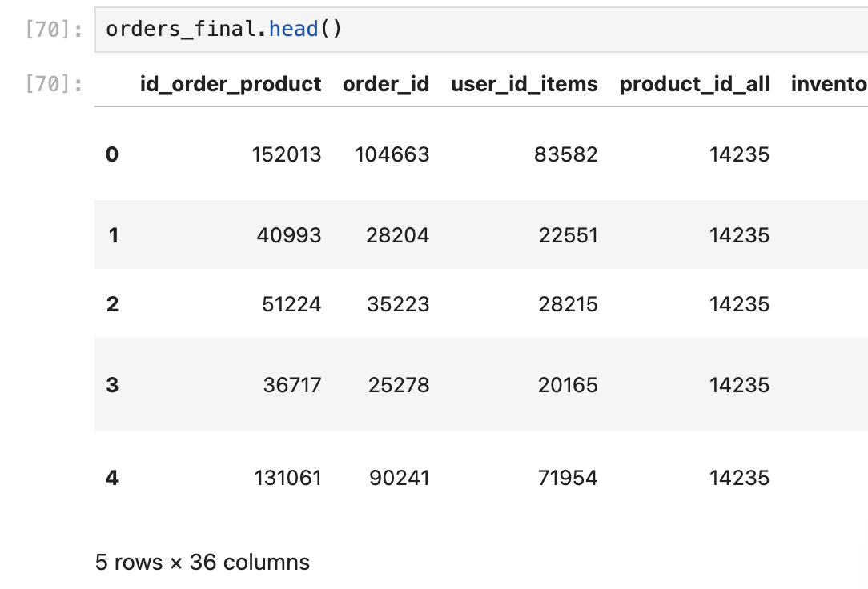Click the cell value 152013

(x=287, y=154)
